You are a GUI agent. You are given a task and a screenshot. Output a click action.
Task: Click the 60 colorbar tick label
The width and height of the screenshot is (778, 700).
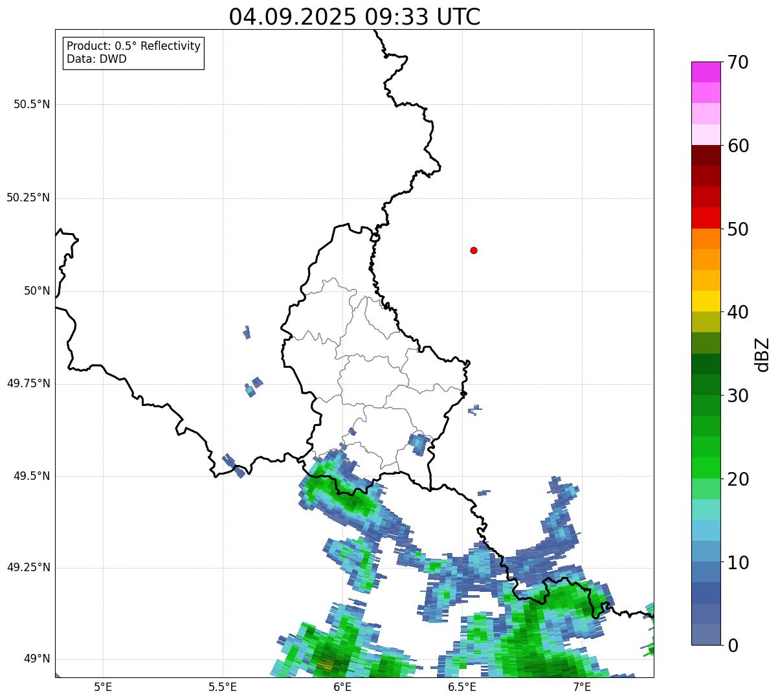click(x=738, y=146)
